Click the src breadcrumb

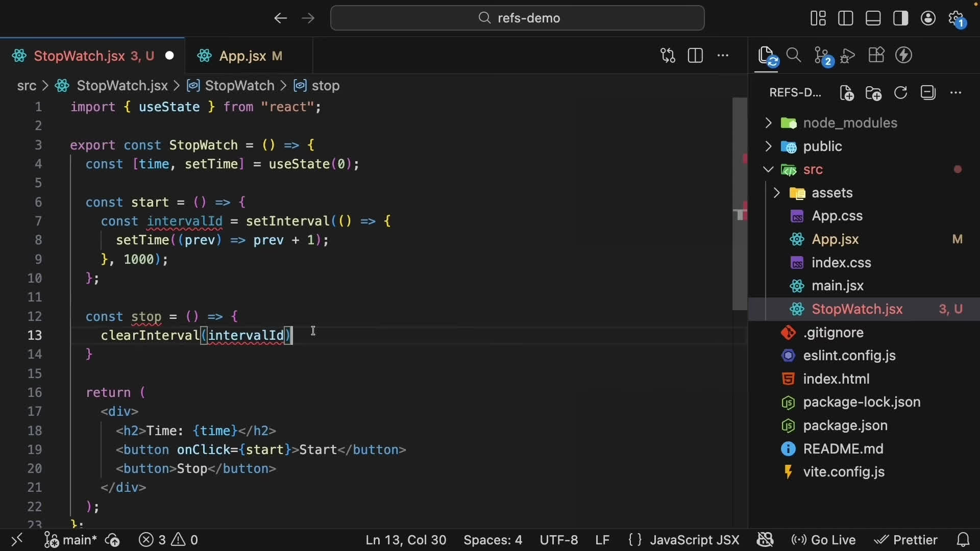coord(27,86)
